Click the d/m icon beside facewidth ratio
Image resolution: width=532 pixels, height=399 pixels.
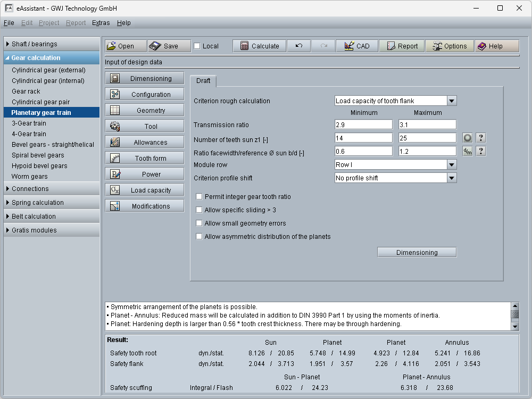(467, 152)
